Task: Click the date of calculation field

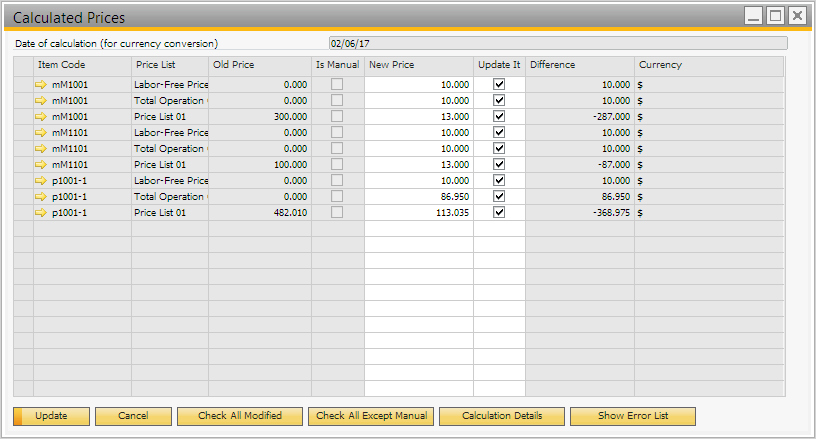Action: tap(557, 44)
